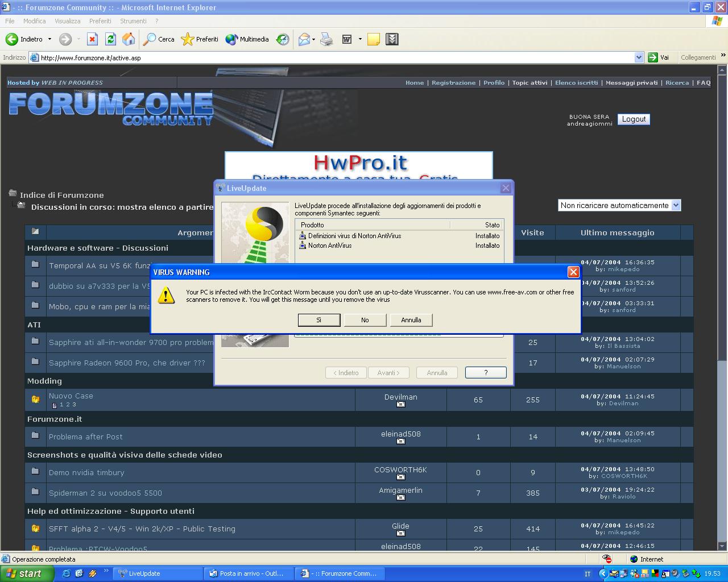Click the yellow note toolbar icon
The width and height of the screenshot is (728, 582).
tap(374, 39)
